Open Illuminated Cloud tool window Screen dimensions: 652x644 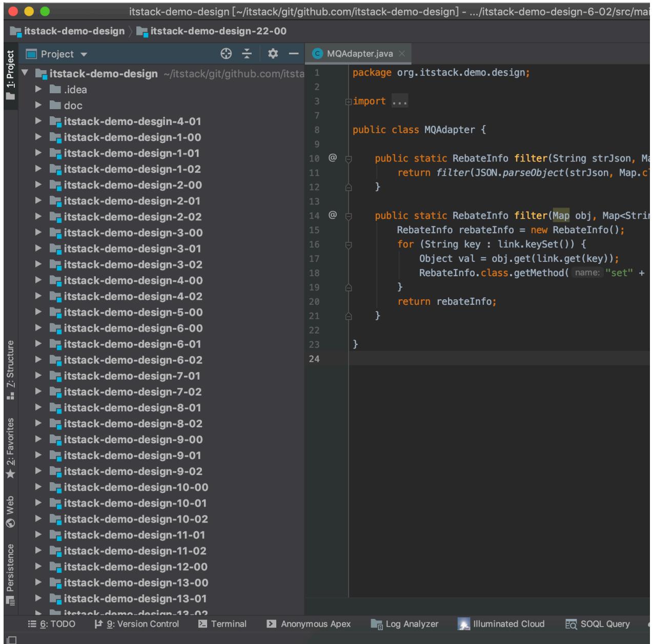coord(501,624)
